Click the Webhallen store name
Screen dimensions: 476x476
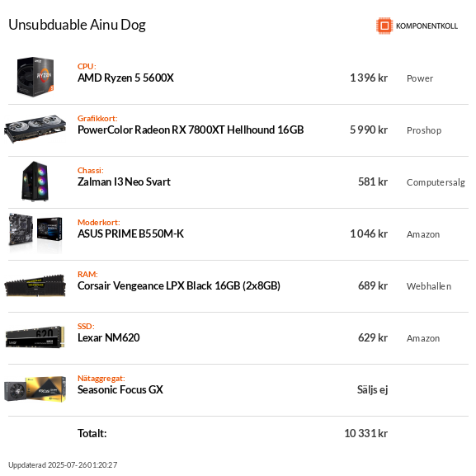429,286
